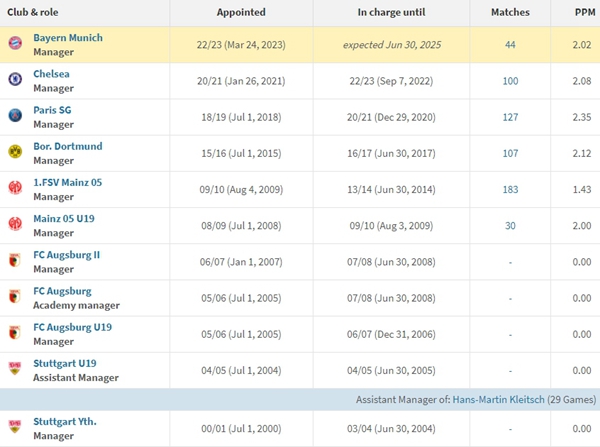Select the 06/07 (Jan 1, 2007) appointed date
This screenshot has width=600, height=447.
point(241,262)
